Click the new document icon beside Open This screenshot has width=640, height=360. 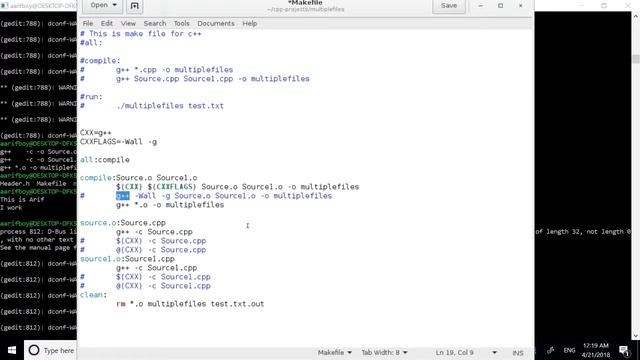pyautogui.click(x=134, y=6)
